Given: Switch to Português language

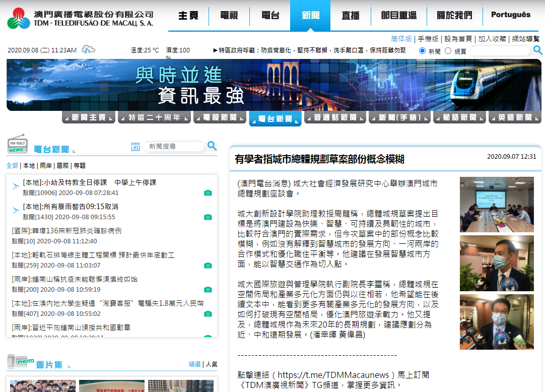Looking at the screenshot, I should tap(511, 15).
